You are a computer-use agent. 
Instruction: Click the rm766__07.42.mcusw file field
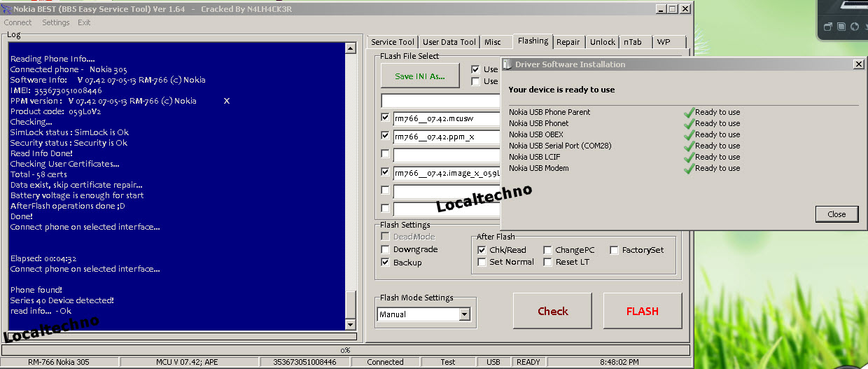tap(445, 118)
